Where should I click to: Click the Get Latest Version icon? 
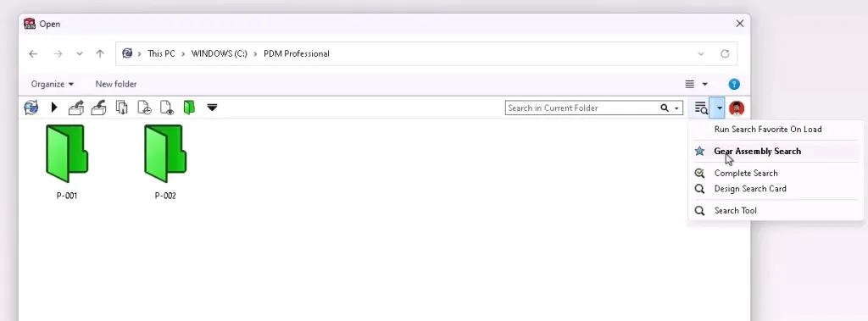pos(121,108)
